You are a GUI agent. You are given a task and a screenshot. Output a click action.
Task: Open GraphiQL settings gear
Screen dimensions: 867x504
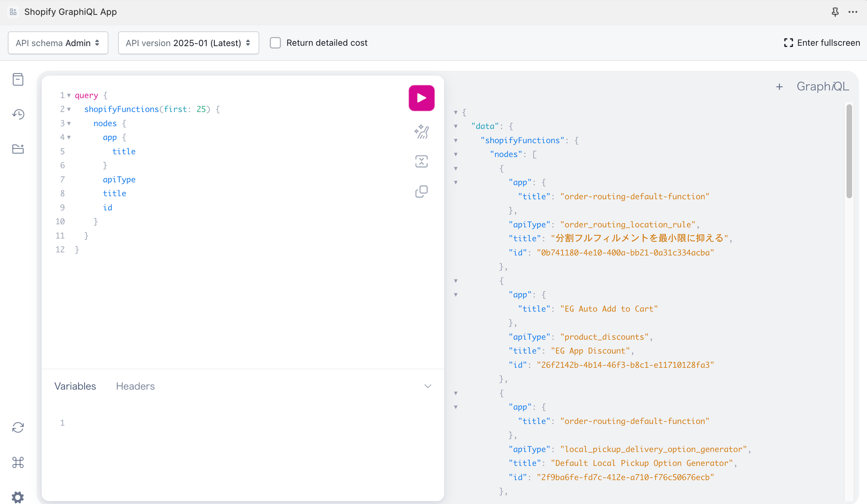coord(18,496)
